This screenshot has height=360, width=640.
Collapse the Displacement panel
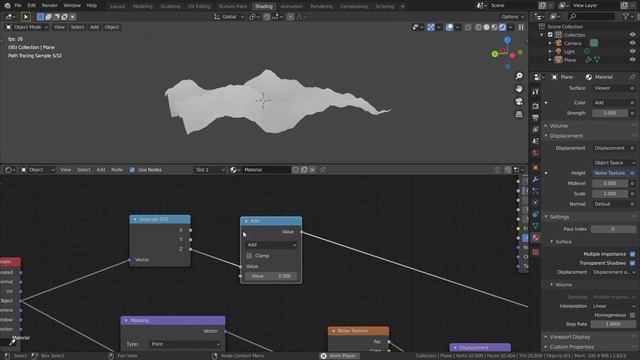click(566, 136)
